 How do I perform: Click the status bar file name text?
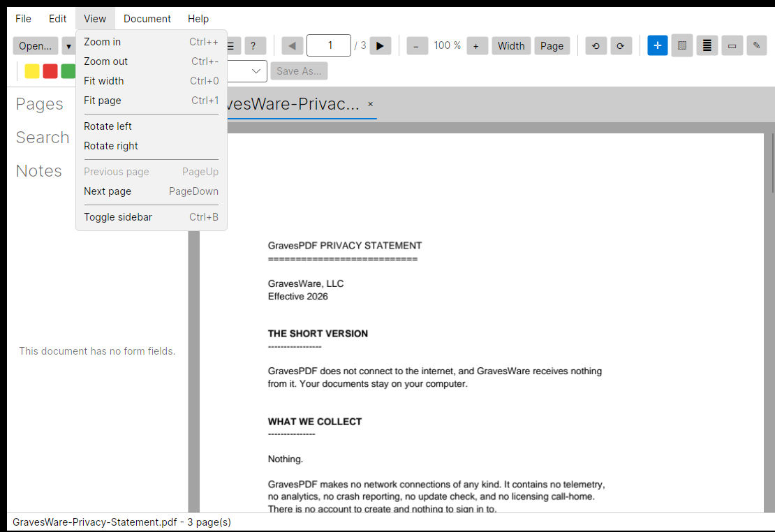click(x=121, y=522)
